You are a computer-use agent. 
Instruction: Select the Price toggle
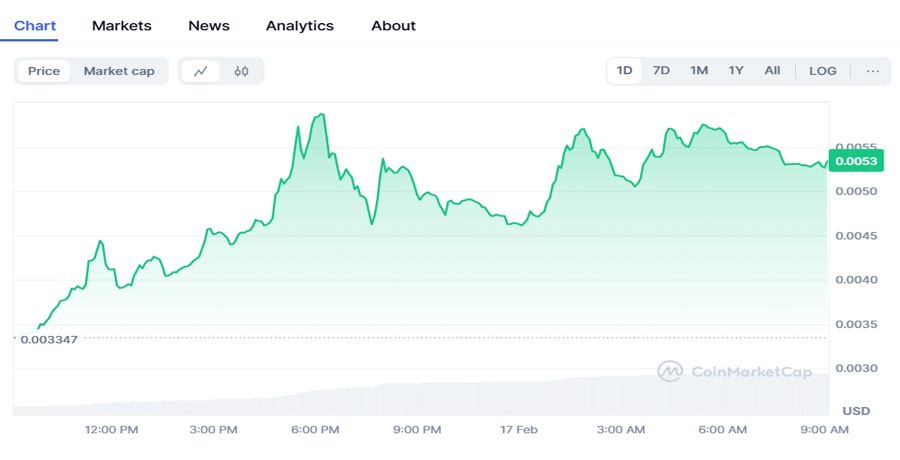[x=44, y=71]
